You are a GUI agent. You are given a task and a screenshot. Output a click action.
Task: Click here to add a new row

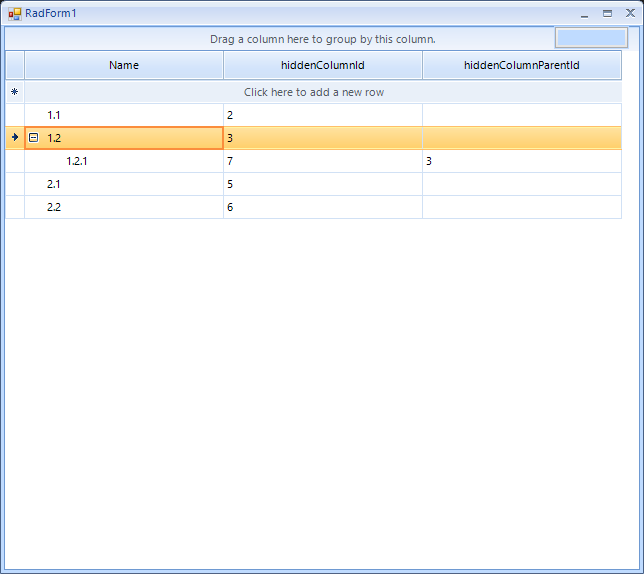pyautogui.click(x=314, y=92)
